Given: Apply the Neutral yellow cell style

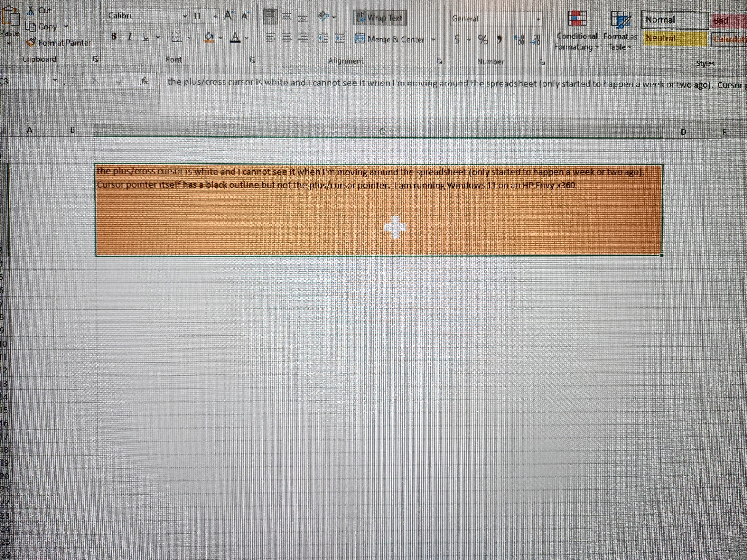Looking at the screenshot, I should [674, 38].
